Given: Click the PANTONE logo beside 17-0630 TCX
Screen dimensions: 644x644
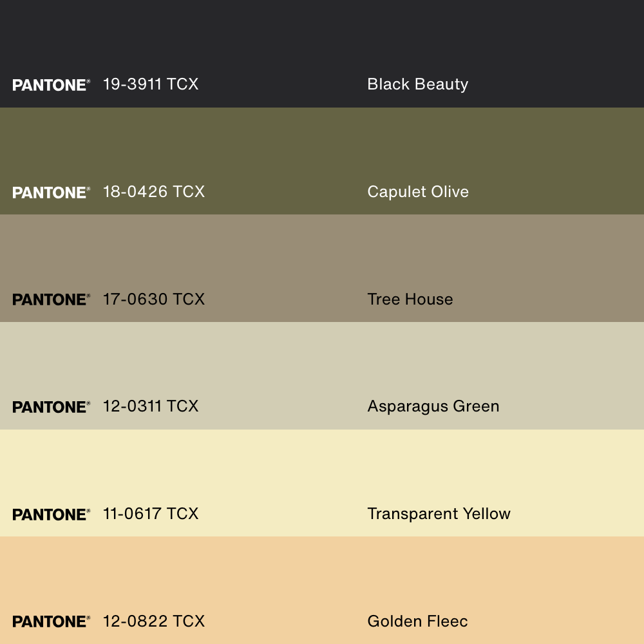Looking at the screenshot, I should (52, 299).
